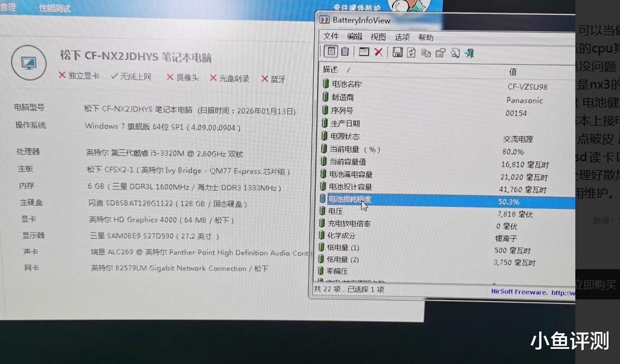Click the battery icon beside 电压

(x=322, y=211)
